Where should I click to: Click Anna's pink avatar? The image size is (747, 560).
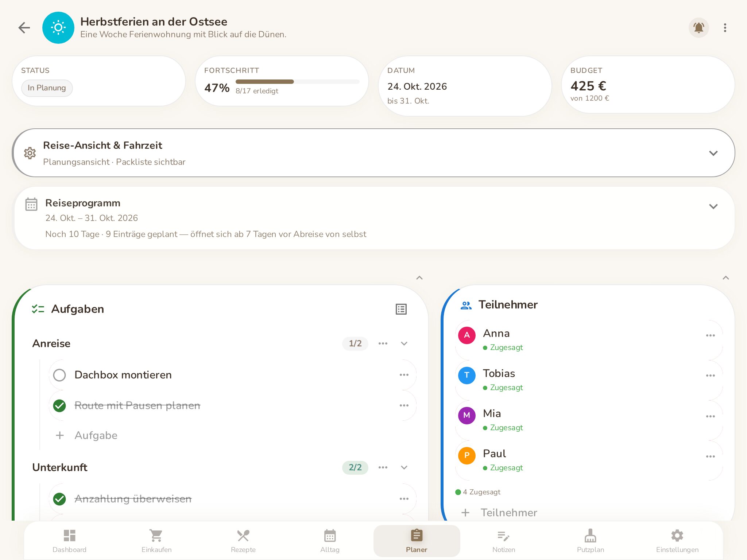point(467,335)
